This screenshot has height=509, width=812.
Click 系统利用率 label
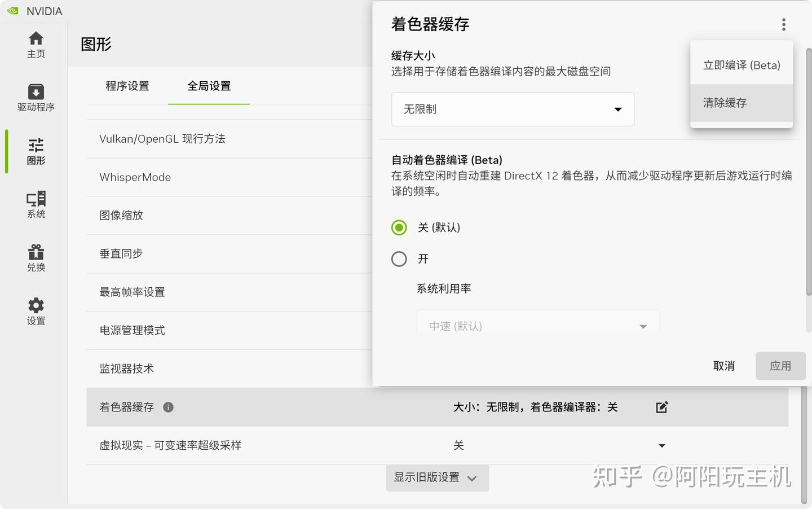coord(444,288)
